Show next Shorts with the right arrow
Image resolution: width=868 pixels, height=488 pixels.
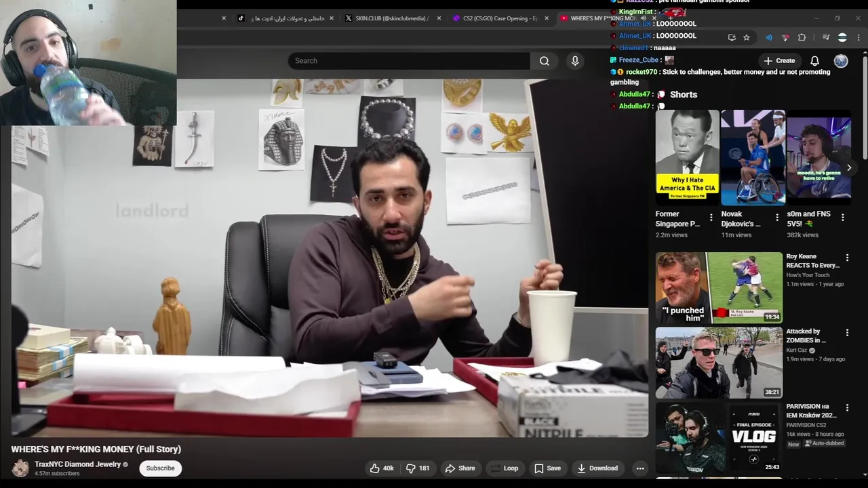pyautogui.click(x=848, y=168)
